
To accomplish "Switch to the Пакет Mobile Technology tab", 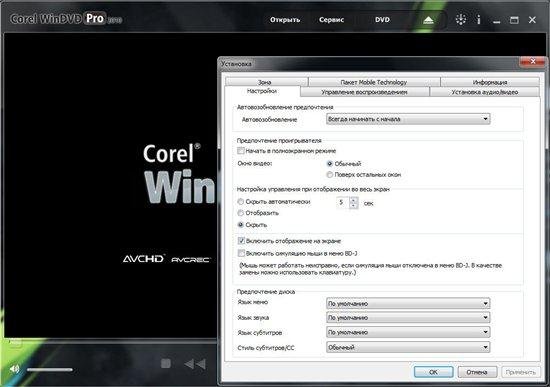I will click(374, 82).
